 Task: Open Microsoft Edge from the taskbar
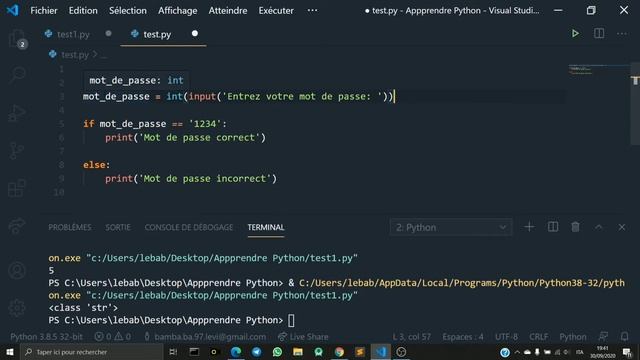click(236, 352)
